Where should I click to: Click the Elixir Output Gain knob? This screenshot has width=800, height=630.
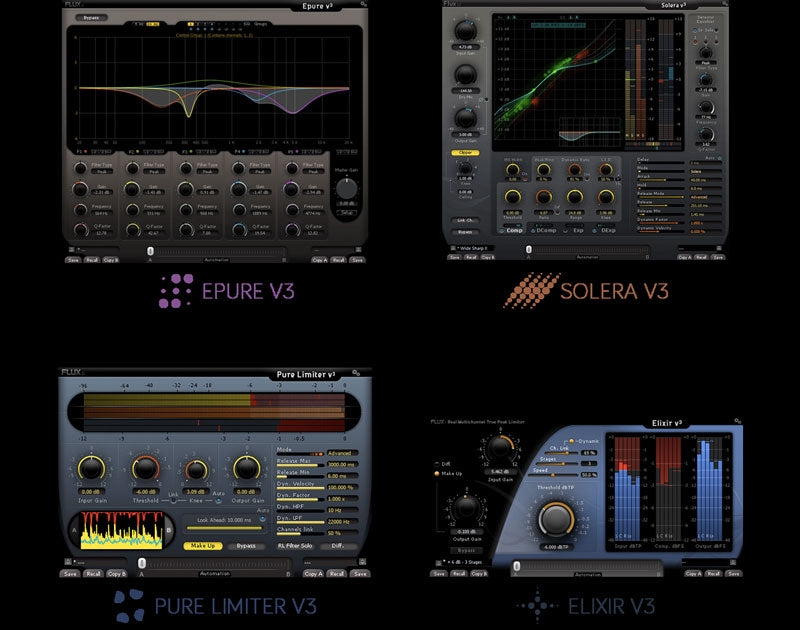[x=466, y=508]
